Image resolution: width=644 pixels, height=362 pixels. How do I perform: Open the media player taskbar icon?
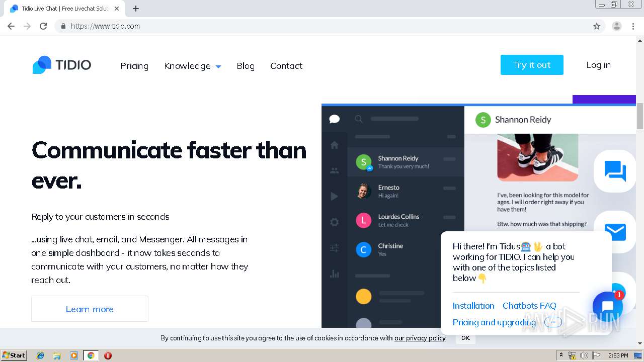[74, 355]
